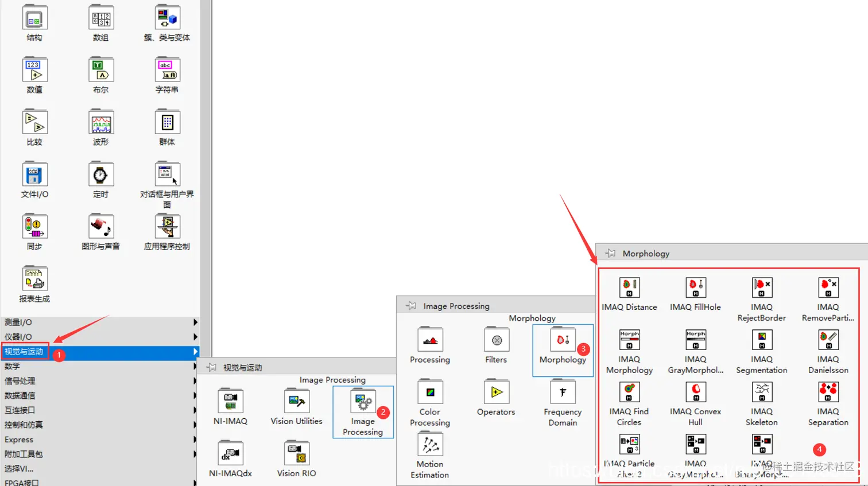Select the IMAQ FillHole VI

coord(696,287)
